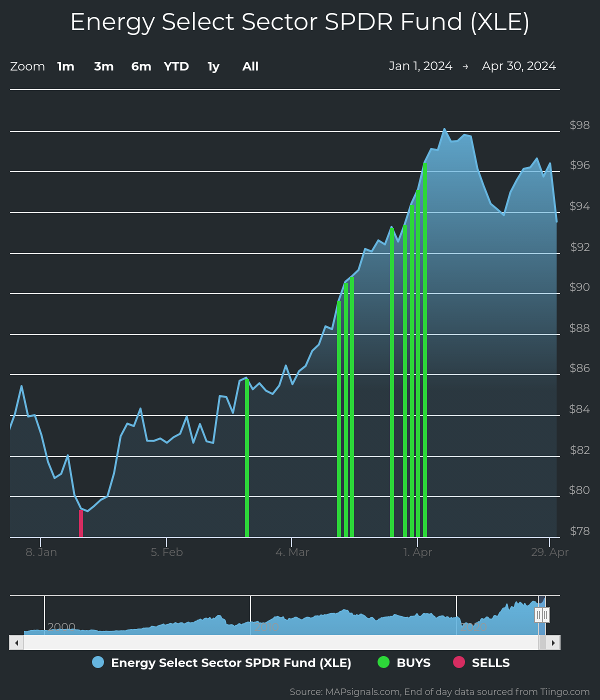The width and height of the screenshot is (600, 700).
Task: Grab the left navigator range handle
Action: click(x=538, y=615)
